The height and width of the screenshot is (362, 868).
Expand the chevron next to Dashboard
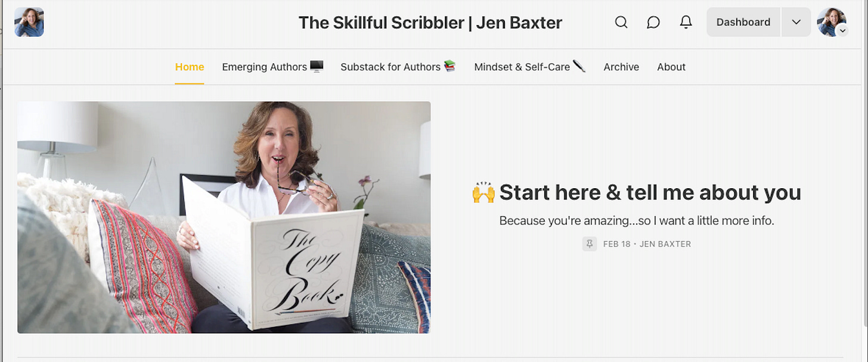pyautogui.click(x=796, y=22)
